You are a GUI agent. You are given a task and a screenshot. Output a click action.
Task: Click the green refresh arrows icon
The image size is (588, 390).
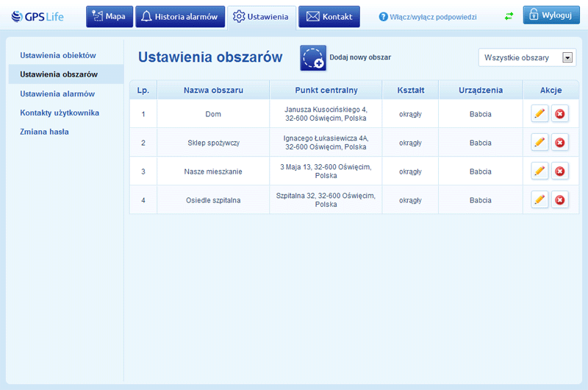pos(509,16)
